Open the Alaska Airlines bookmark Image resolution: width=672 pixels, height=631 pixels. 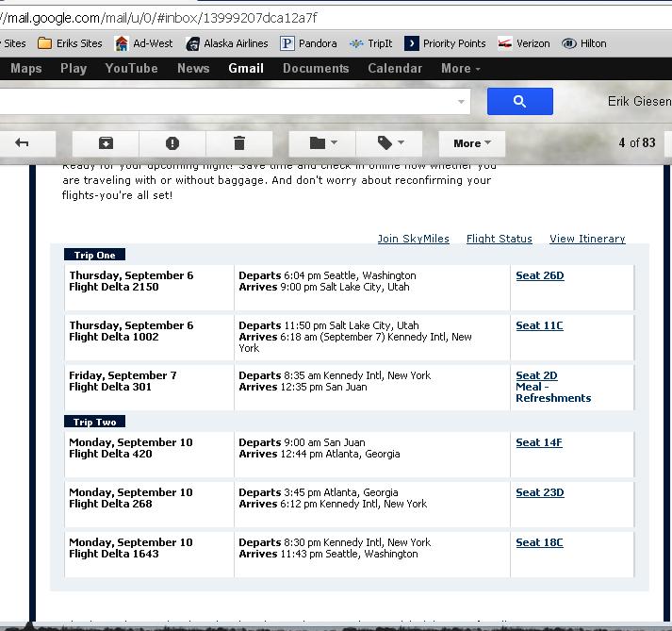227,43
